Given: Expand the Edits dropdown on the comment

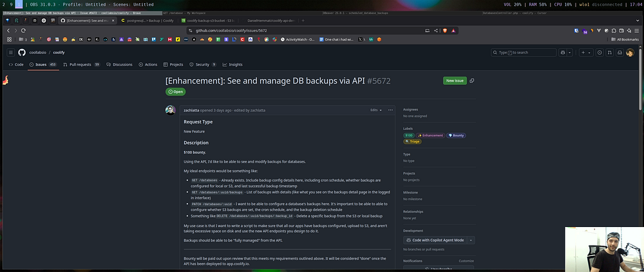Looking at the screenshot, I should (376, 110).
